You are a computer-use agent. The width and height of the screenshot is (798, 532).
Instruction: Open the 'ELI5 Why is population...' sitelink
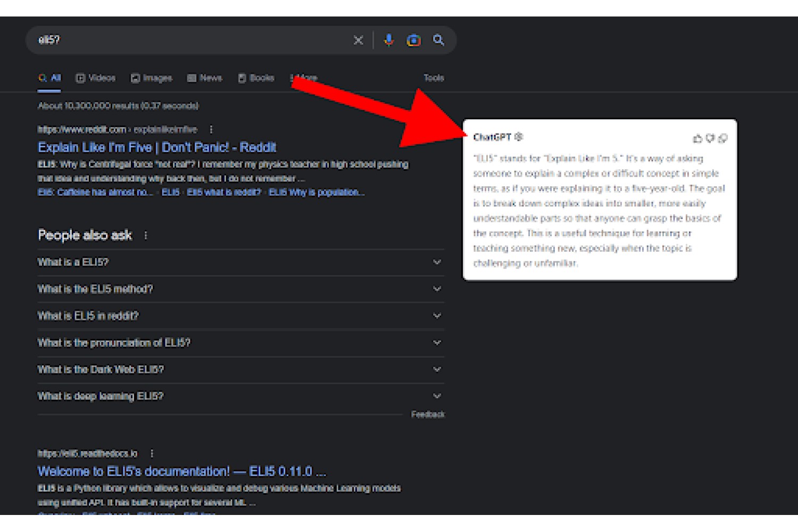tap(317, 192)
